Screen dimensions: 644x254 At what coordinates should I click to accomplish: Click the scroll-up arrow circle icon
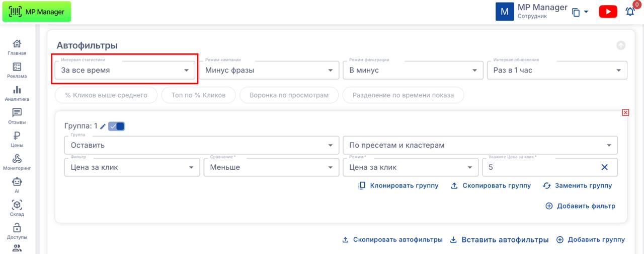pos(621,45)
